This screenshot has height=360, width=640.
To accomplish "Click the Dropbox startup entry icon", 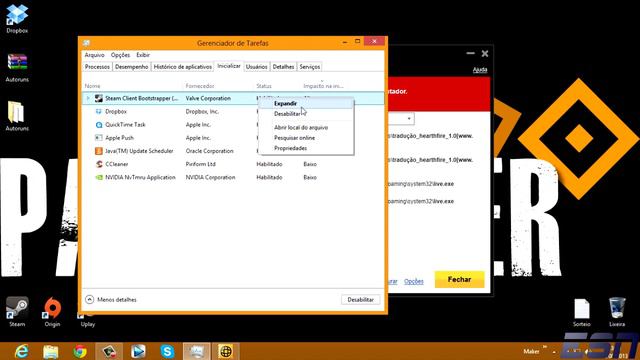I will 98,111.
